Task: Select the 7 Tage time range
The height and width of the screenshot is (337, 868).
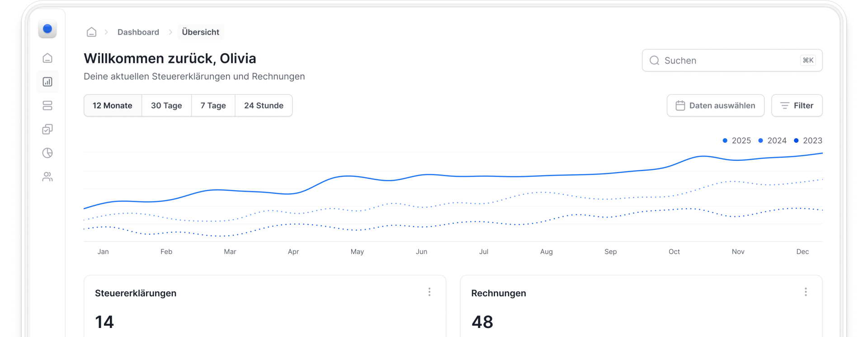Action: coord(213,106)
